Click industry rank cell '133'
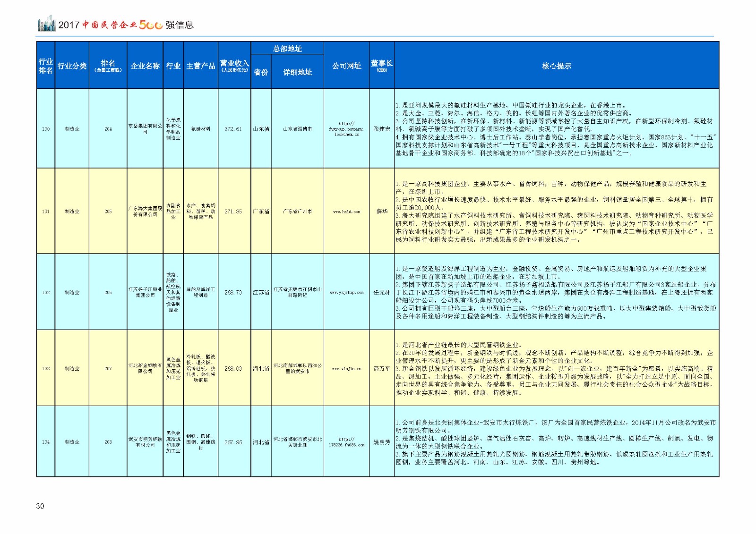The width and height of the screenshot is (756, 534). (46, 369)
